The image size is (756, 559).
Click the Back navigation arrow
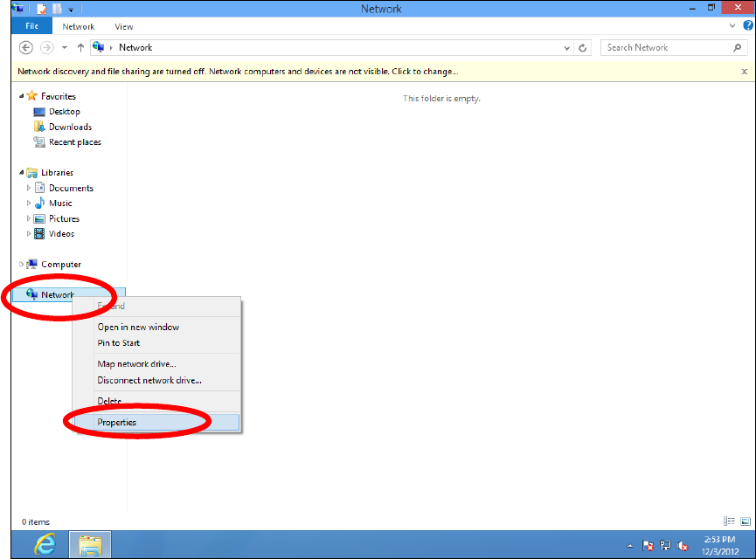pos(25,47)
